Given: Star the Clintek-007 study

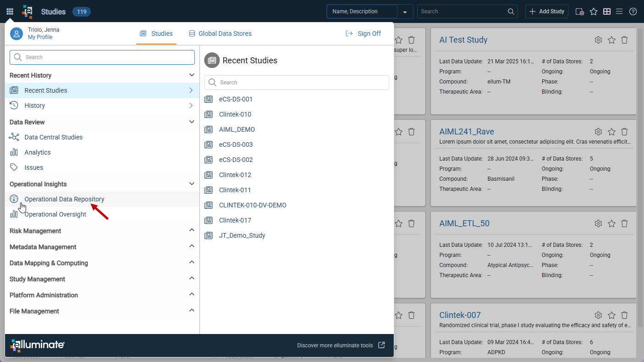Looking at the screenshot, I should click(x=611, y=315).
